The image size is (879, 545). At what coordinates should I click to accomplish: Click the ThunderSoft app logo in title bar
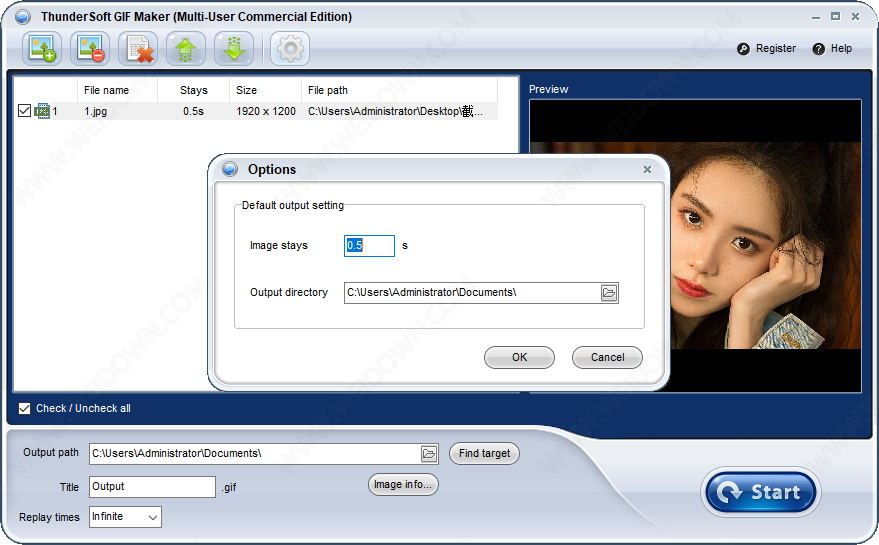(22, 17)
